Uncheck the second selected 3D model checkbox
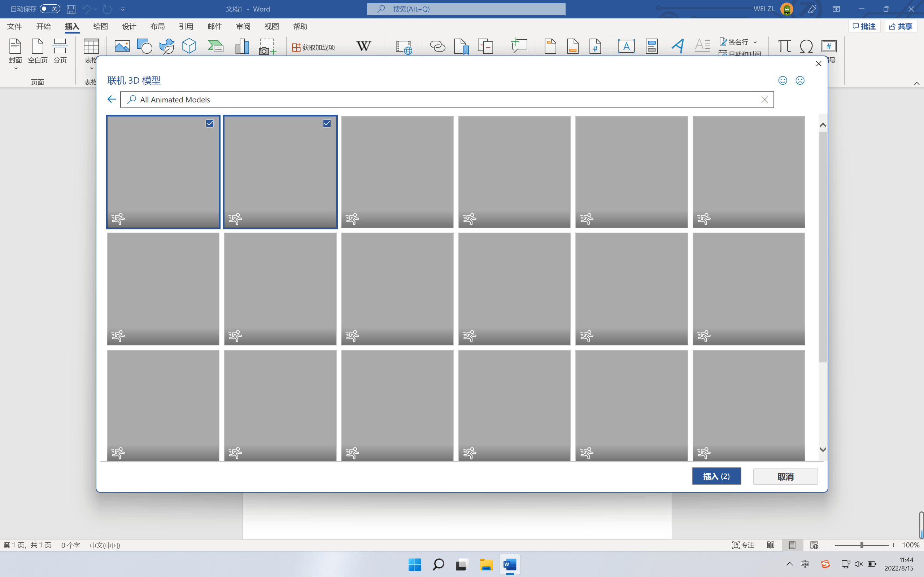Screen dimensions: 924x577 coord(327,123)
